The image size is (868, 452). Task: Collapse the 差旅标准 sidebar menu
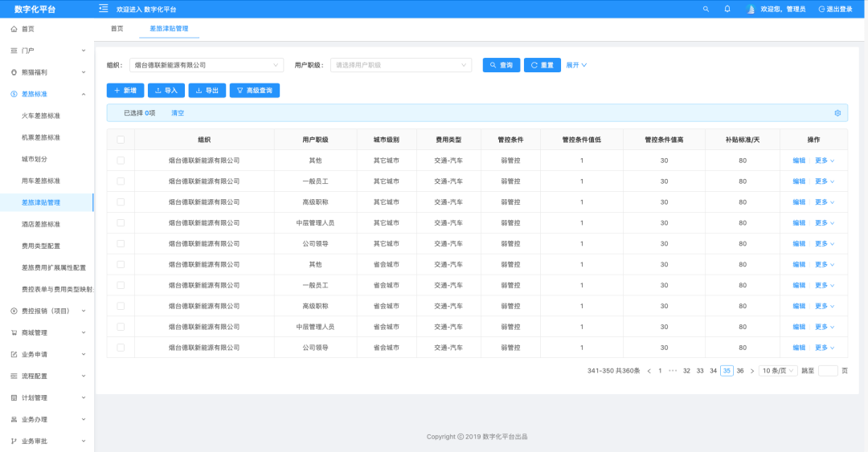coord(84,94)
